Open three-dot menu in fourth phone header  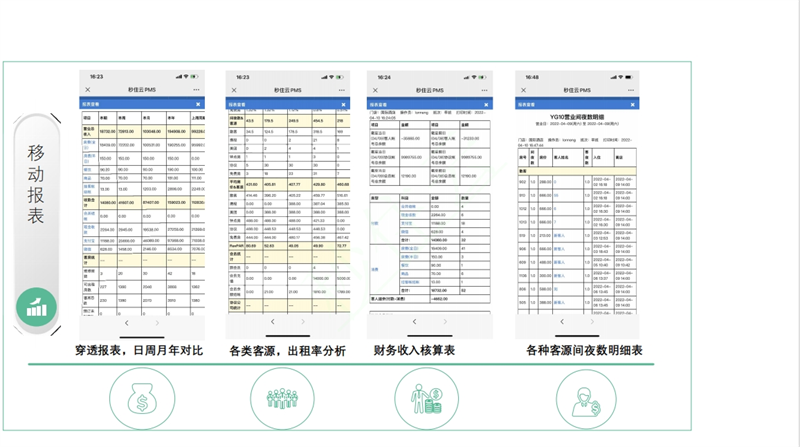[630, 89]
